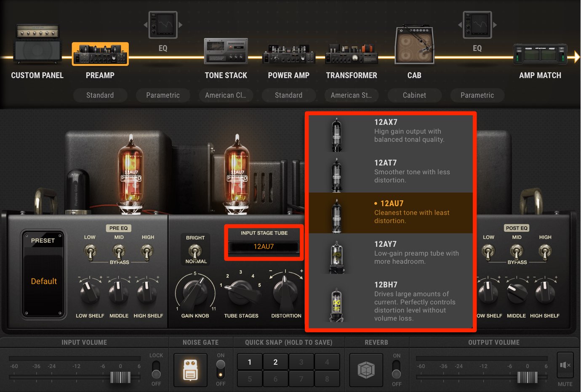Open the Default preset selector
This screenshot has height=392, width=581.
click(44, 281)
